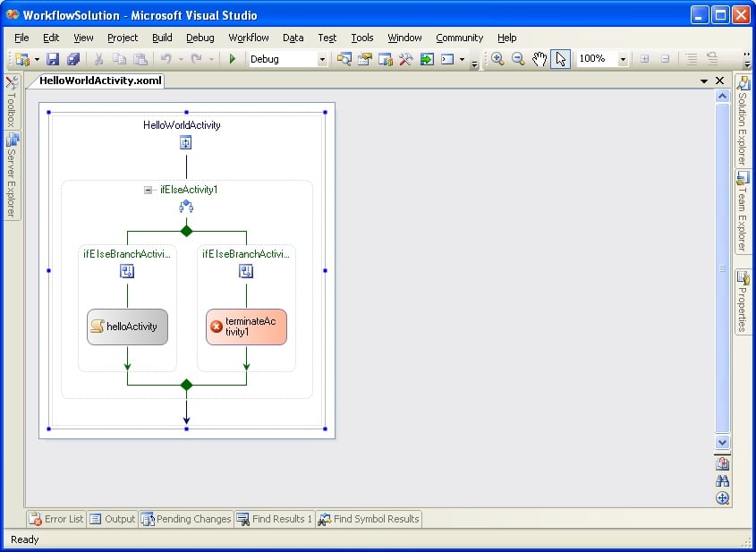Click the Start Page green arrow icon

pos(427,59)
